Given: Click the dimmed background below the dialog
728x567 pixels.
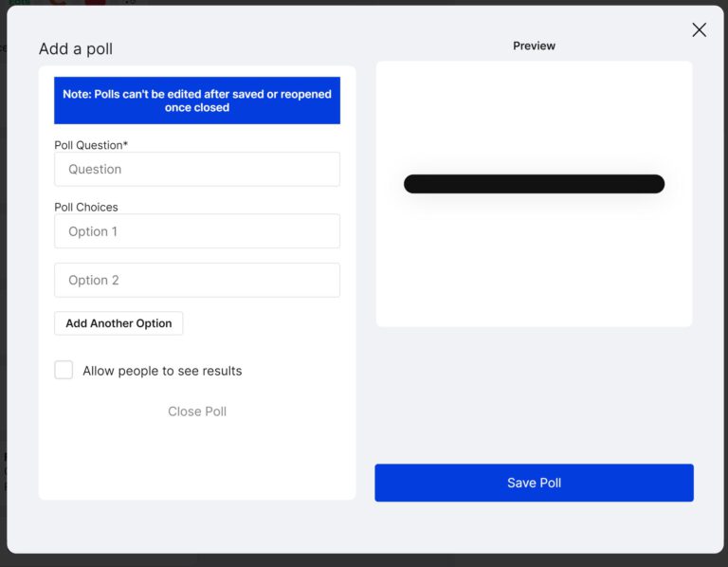Looking at the screenshot, I should pos(364,560).
